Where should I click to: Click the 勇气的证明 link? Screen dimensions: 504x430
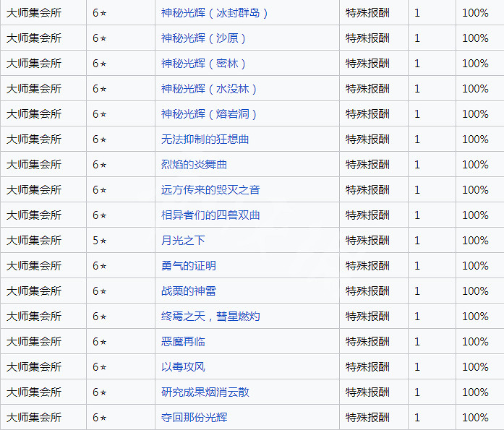pos(188,266)
